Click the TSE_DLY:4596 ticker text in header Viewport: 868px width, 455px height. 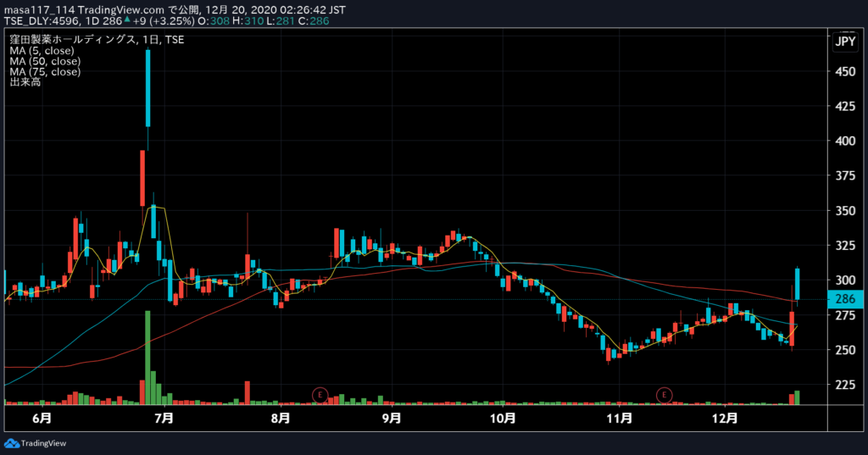(42, 21)
